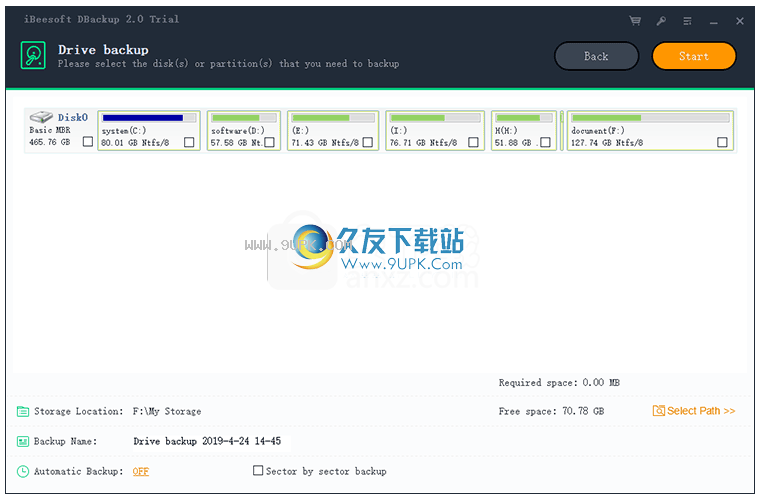Tick the H(H:) partition checkbox

(x=545, y=142)
